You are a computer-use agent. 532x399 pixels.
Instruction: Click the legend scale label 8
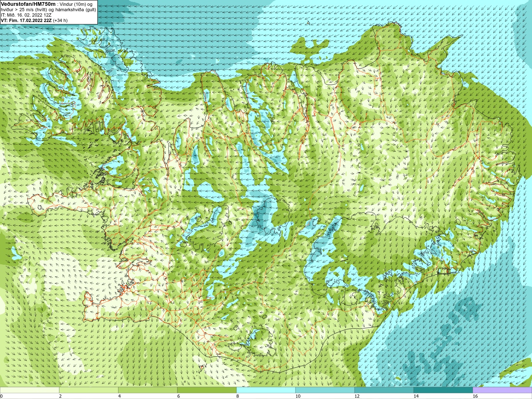(x=238, y=396)
